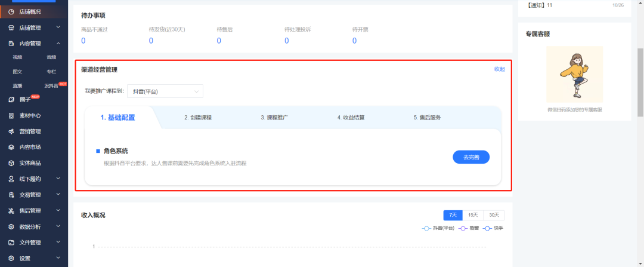Image resolution: width=644 pixels, height=267 pixels.
Task: Expand the 文件管理 menu chevron
Action: tap(58, 243)
